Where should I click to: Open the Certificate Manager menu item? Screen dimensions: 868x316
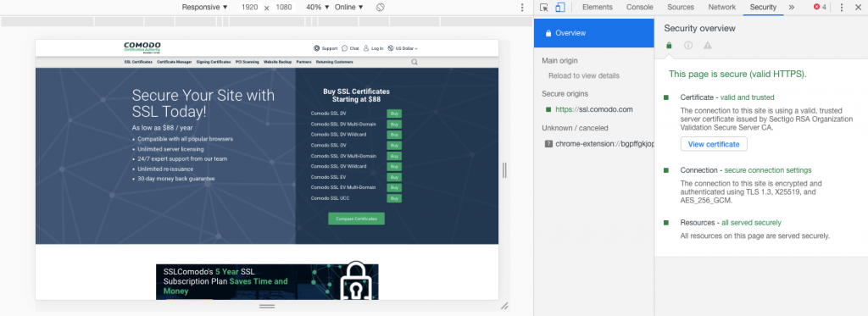click(175, 62)
